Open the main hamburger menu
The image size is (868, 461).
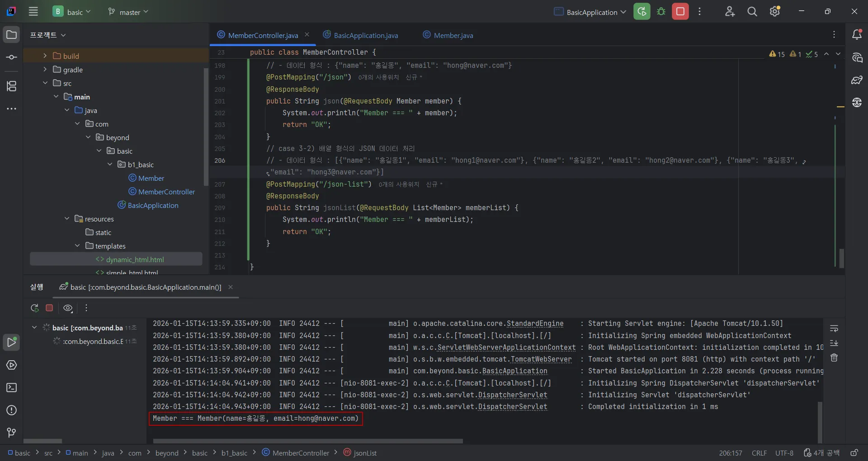click(x=33, y=12)
